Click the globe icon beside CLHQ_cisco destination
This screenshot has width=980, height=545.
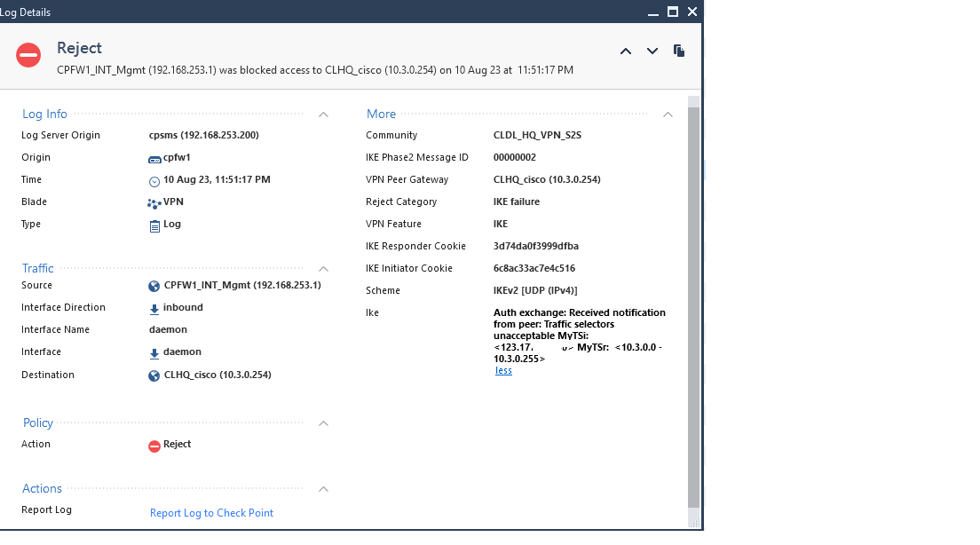[155, 375]
